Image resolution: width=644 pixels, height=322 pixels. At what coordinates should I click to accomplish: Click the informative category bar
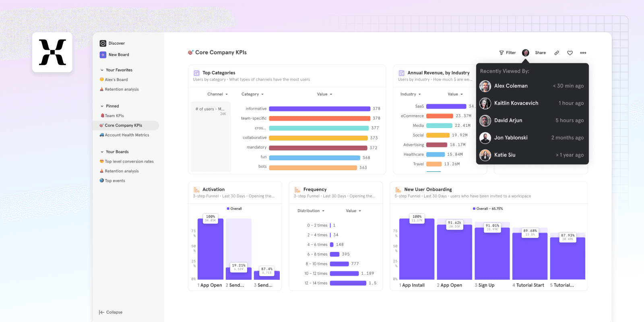coord(320,109)
